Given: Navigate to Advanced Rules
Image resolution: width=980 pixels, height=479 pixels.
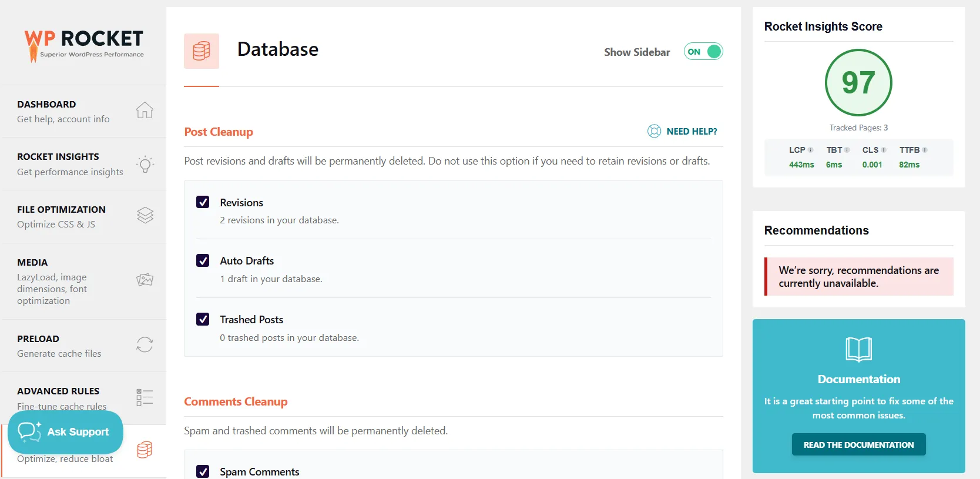Looking at the screenshot, I should point(84,398).
